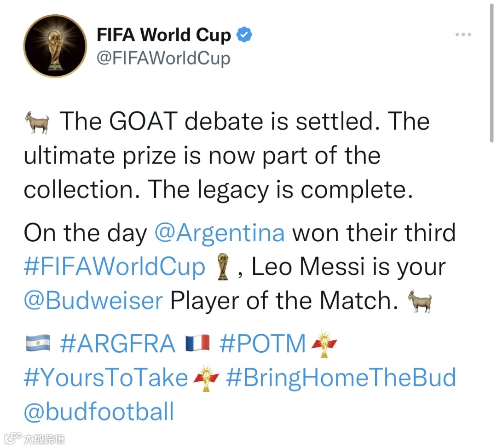Click the blue verified badge
The height and width of the screenshot is (448, 497).
click(244, 35)
